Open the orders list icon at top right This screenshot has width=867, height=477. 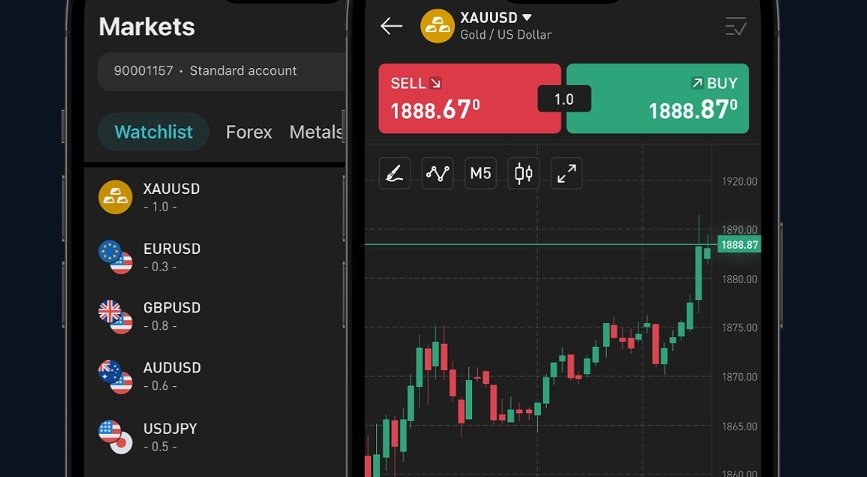point(736,26)
